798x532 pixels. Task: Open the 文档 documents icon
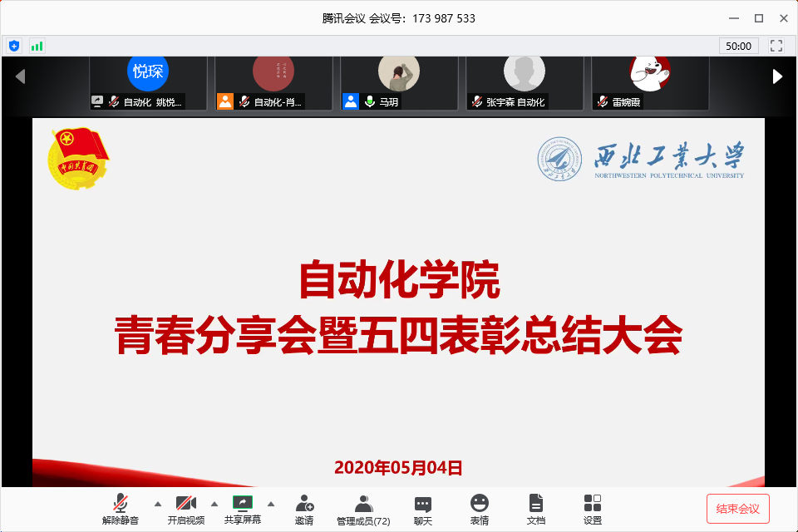click(x=536, y=509)
